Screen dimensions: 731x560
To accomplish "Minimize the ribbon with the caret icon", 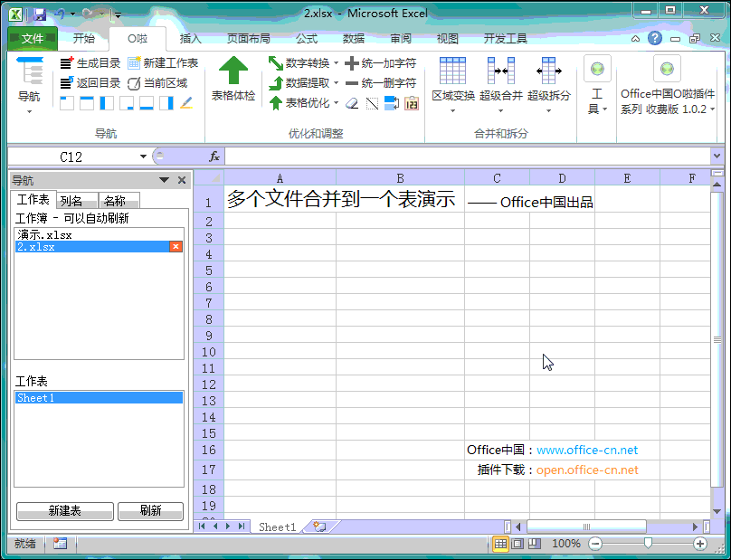I will (x=635, y=39).
